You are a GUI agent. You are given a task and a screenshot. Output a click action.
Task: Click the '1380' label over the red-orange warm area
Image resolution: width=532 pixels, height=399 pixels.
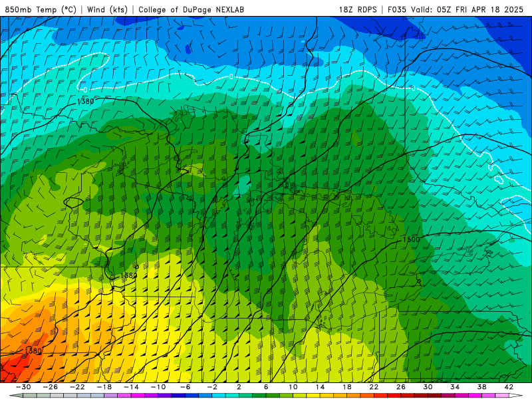[x=33, y=351]
